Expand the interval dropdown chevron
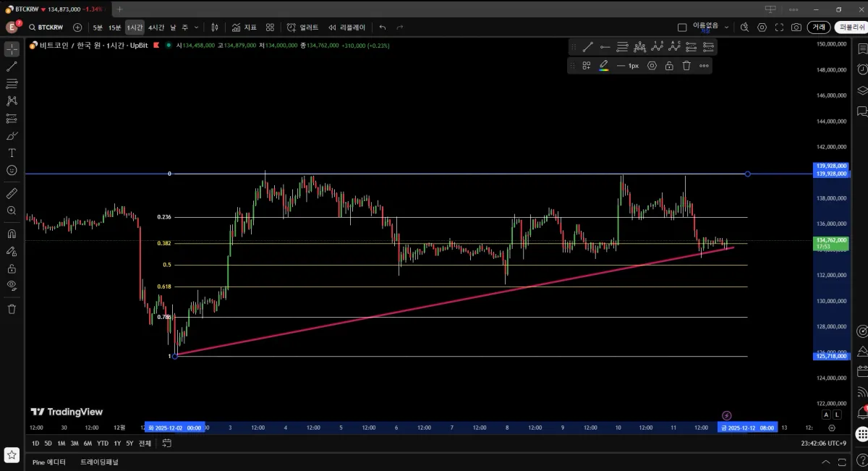Viewport: 868px width, 471px height. 197,27
